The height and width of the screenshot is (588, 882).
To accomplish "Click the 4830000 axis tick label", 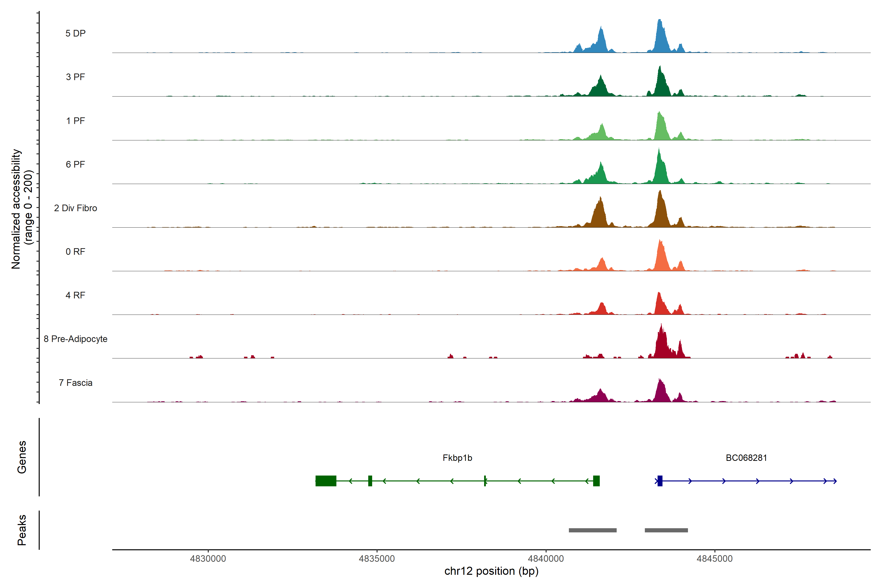I will click(208, 558).
